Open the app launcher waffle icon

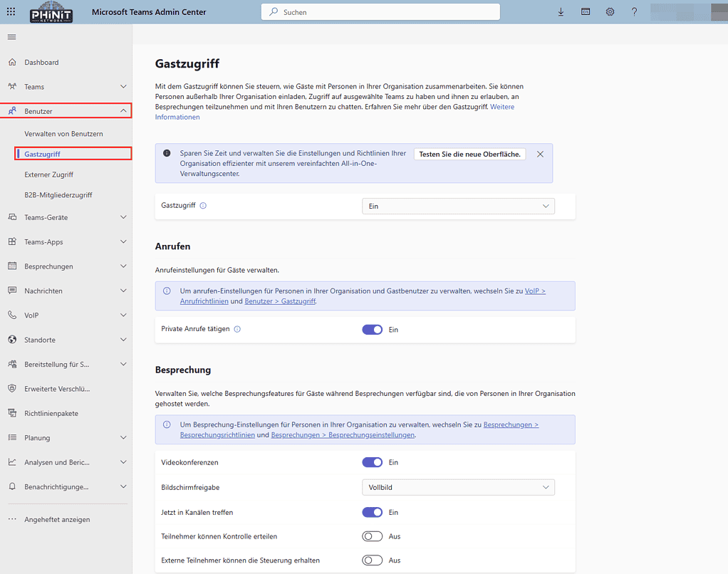(x=10, y=11)
